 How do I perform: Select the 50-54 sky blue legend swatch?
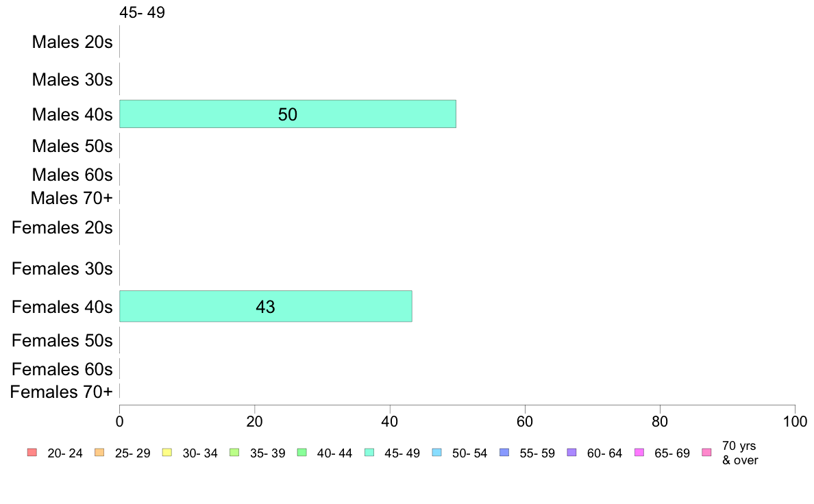(437, 453)
